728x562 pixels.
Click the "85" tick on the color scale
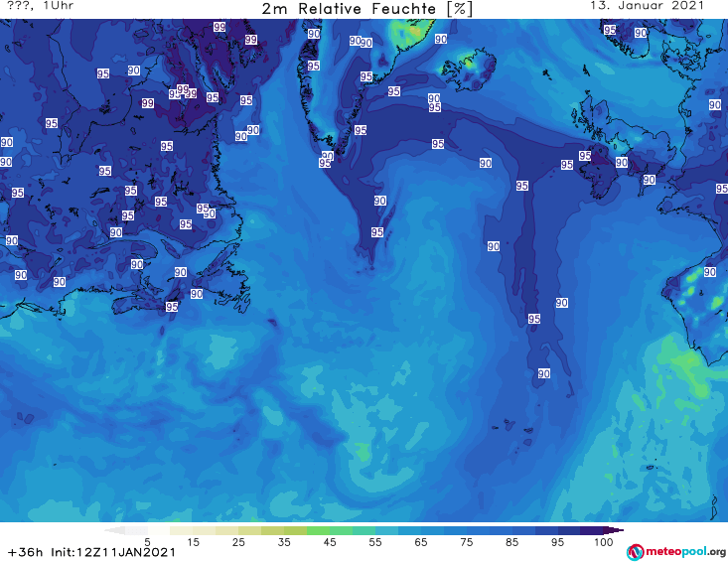pos(511,541)
